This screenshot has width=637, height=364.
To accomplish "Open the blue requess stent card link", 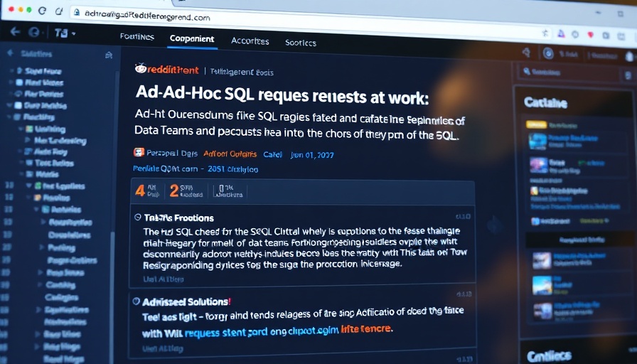I will (225, 333).
